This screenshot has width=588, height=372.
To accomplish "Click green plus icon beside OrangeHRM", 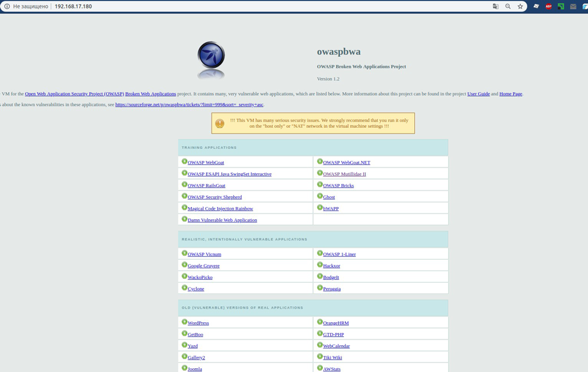I will pos(320,322).
